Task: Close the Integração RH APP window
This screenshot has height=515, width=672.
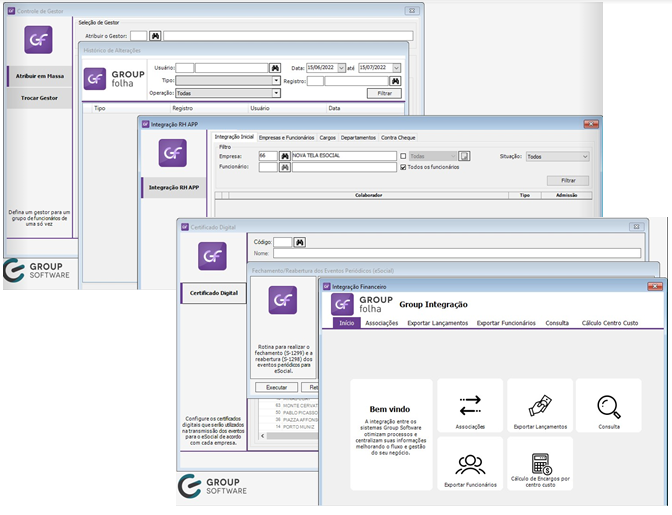Action: coord(591,124)
